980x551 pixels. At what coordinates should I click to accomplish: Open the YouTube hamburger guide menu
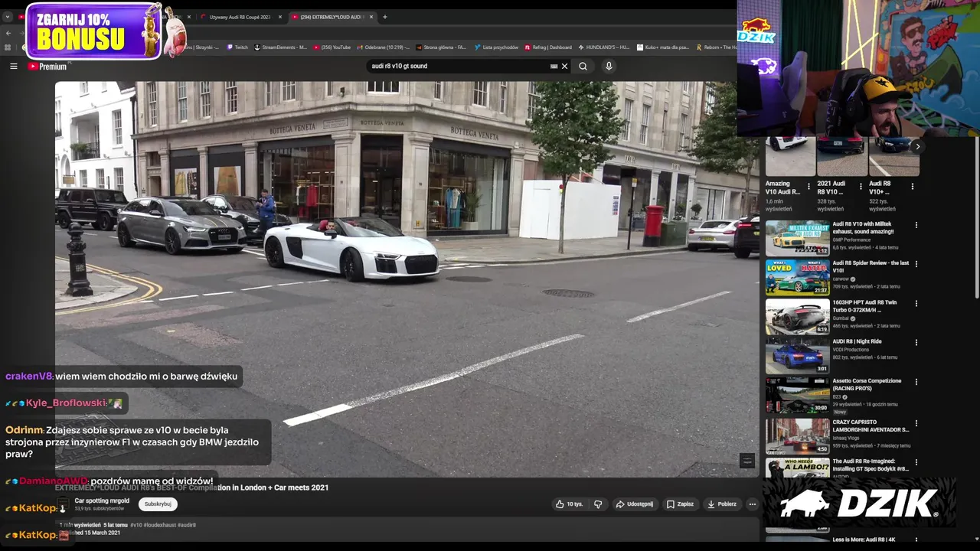13,67
